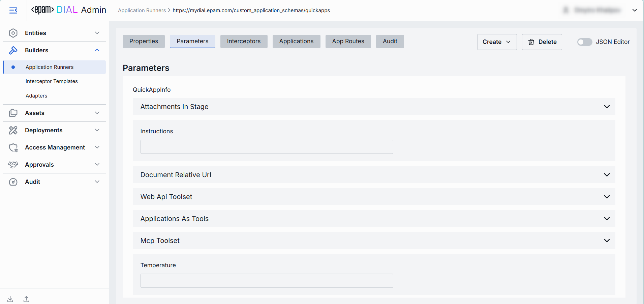The image size is (644, 304).
Task: Expand the Attachments In Stage section
Action: coord(607,107)
